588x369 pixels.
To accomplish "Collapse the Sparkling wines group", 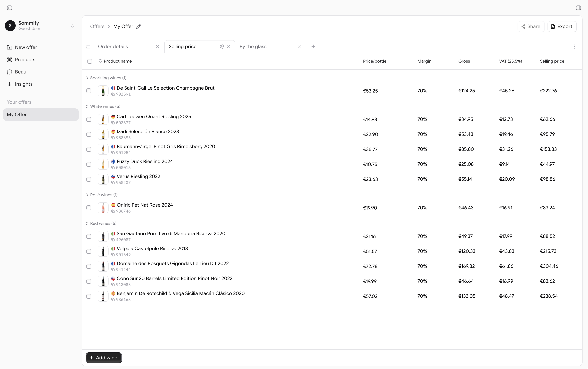I will click(x=87, y=78).
